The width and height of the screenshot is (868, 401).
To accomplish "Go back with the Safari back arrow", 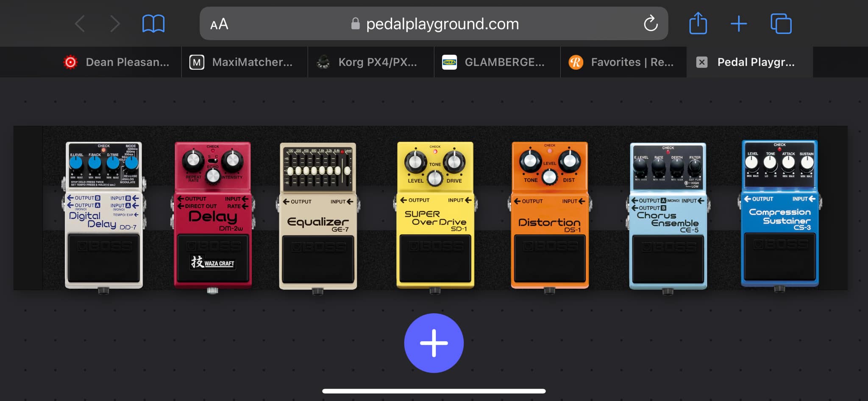I will (x=80, y=24).
